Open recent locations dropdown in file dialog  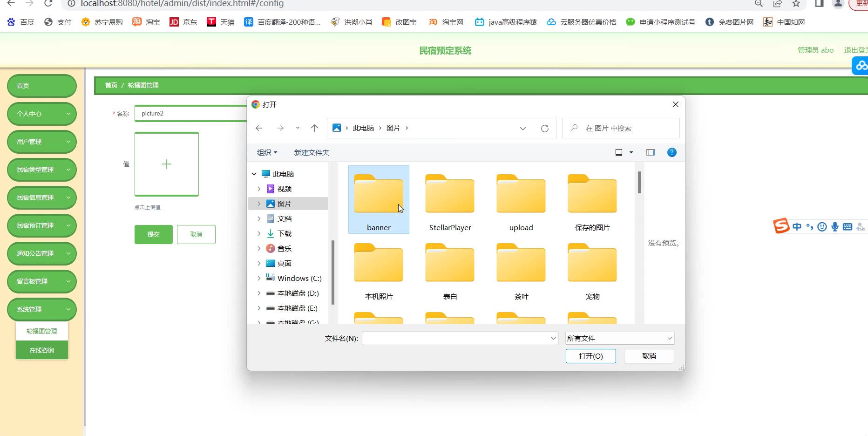point(298,128)
